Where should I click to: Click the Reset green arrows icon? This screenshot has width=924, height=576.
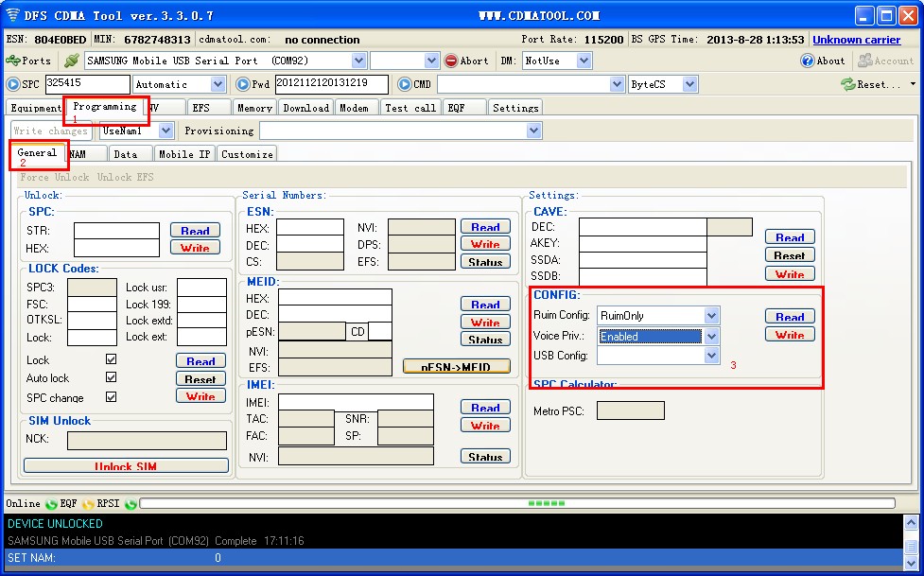pos(848,84)
